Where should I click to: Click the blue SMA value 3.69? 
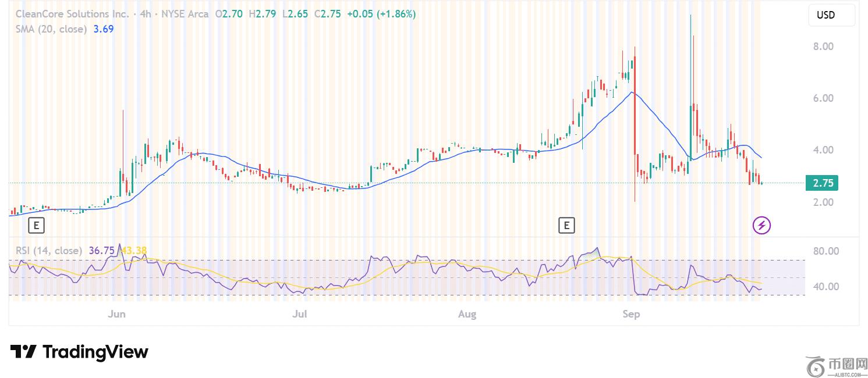coord(104,28)
